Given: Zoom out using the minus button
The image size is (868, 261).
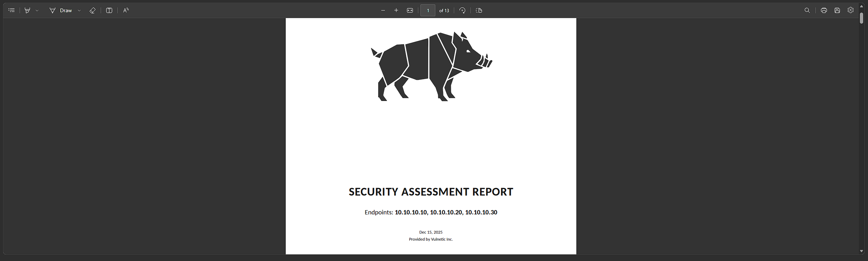Looking at the screenshot, I should tap(383, 10).
